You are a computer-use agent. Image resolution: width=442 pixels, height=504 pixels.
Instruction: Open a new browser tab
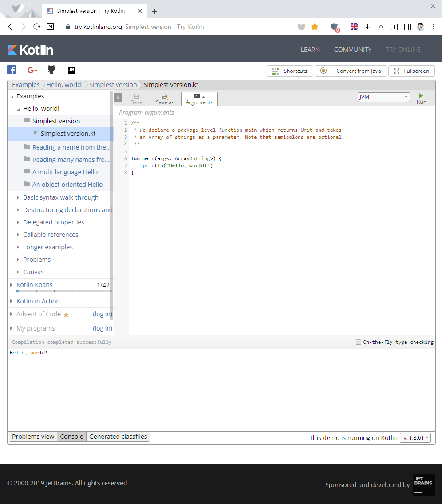(x=154, y=12)
